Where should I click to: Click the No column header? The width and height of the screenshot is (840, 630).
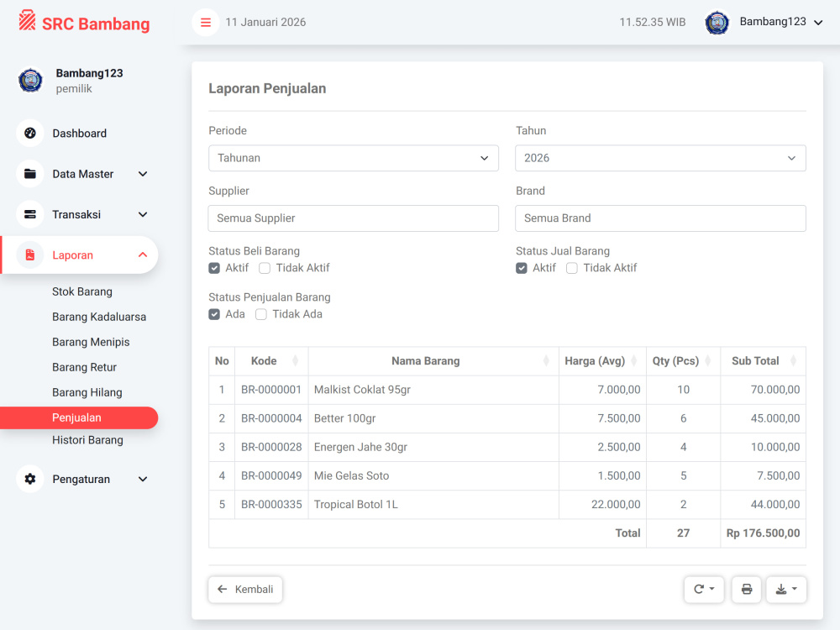(x=222, y=361)
